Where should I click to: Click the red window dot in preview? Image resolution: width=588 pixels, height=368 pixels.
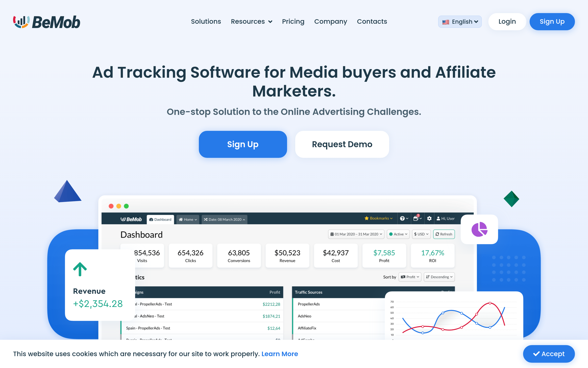pos(111,206)
